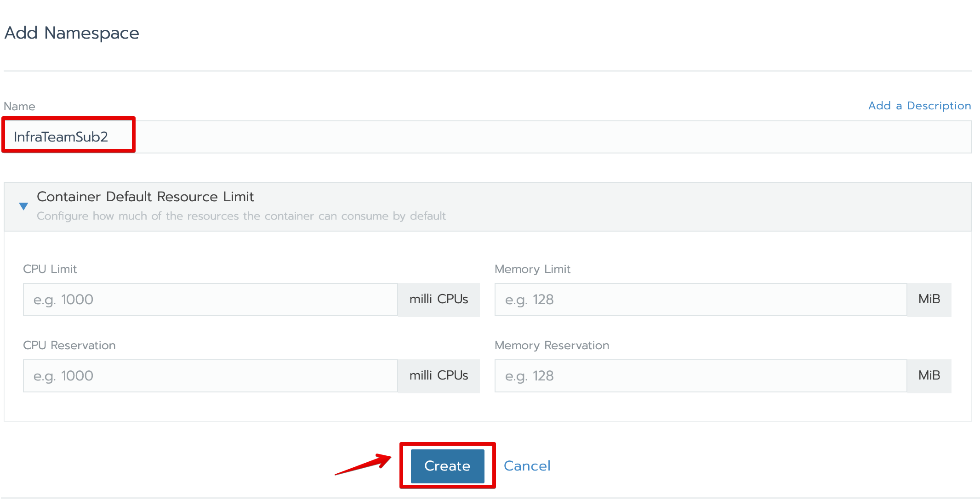Click into the Memory Limit input
Image resolution: width=980 pixels, height=499 pixels.
700,300
